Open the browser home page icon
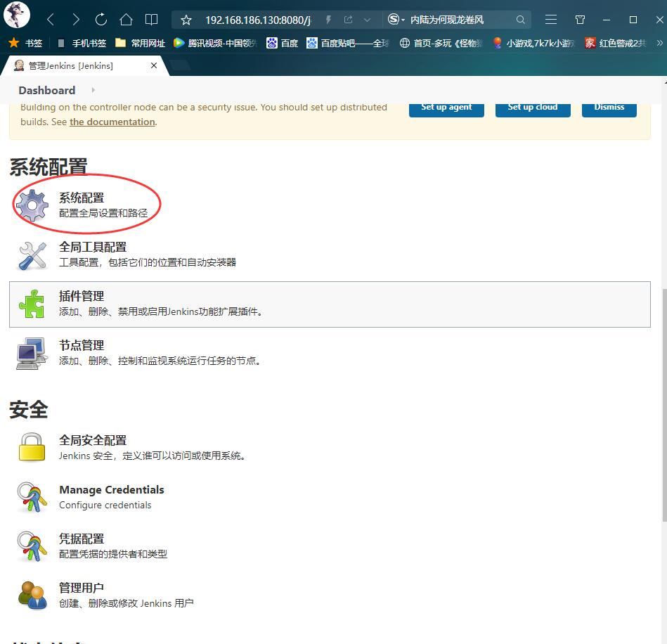The image size is (667, 644). (x=126, y=20)
